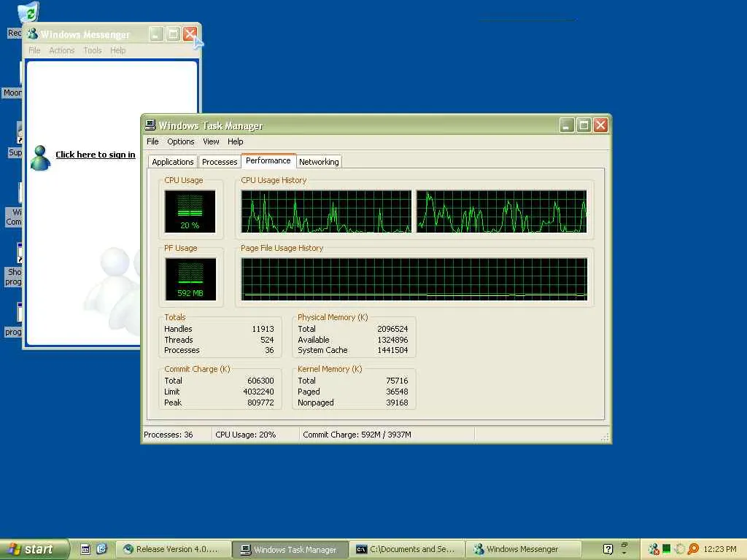Close the Windows Task Manager window
This screenshot has height=560, width=747.
(601, 125)
